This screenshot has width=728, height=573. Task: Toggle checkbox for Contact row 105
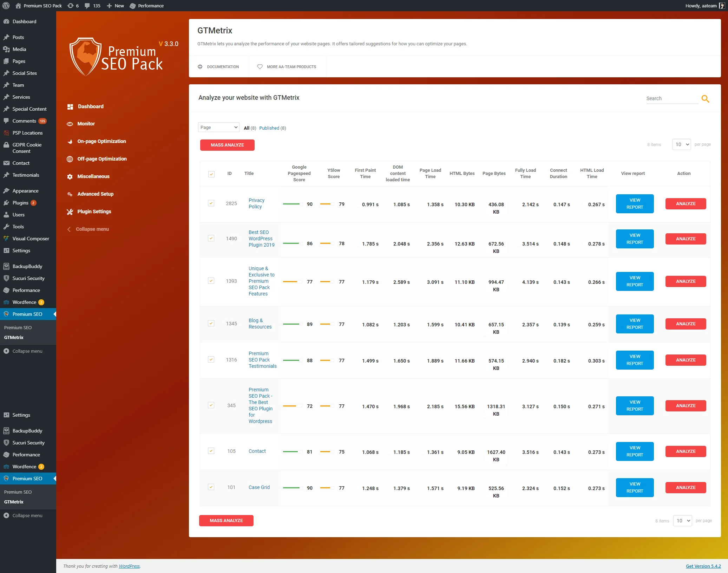[211, 451]
